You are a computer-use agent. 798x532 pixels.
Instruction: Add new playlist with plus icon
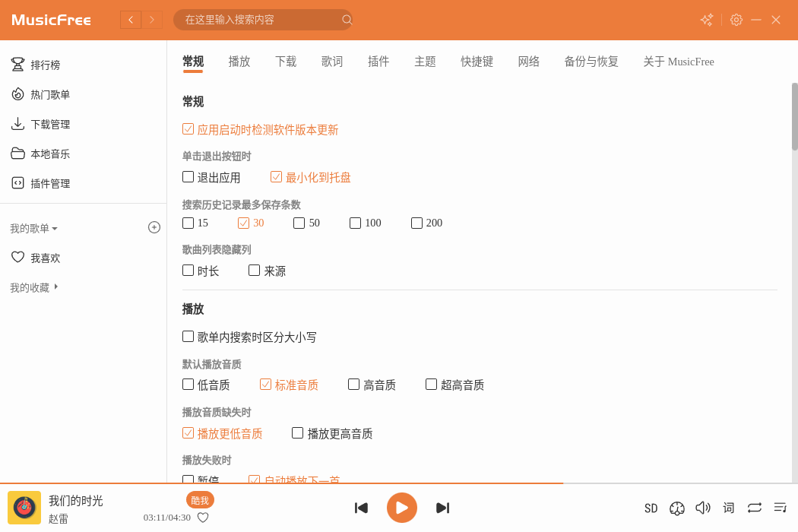pos(154,227)
